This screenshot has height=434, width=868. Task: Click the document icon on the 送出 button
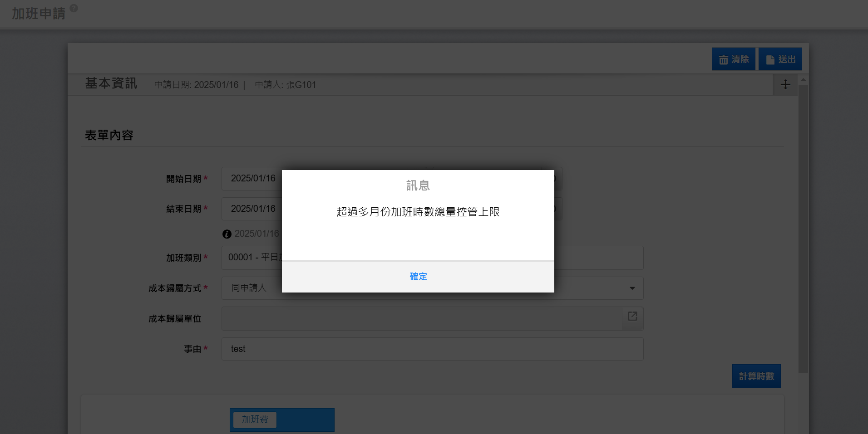click(770, 60)
